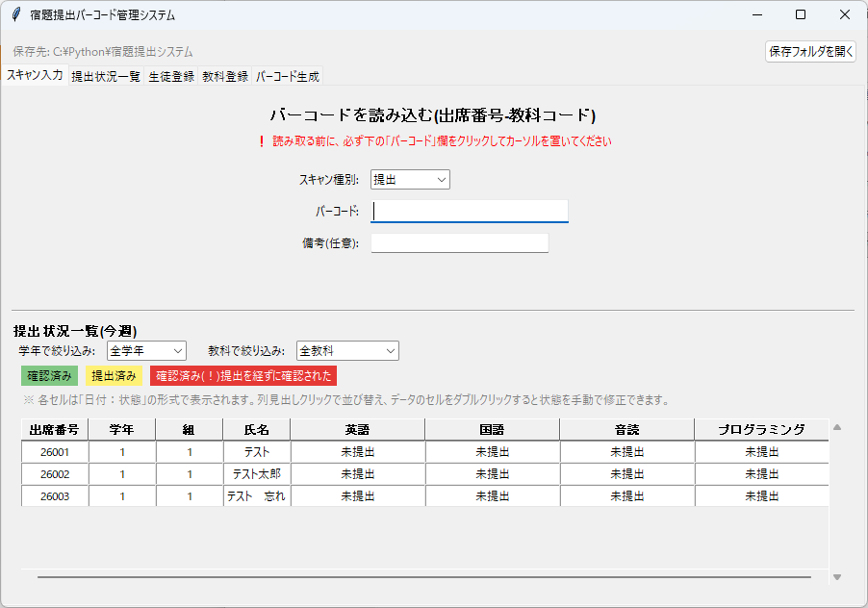Sort by the 音読 column header
Viewport: 868px width, 608px height.
pyautogui.click(x=627, y=429)
